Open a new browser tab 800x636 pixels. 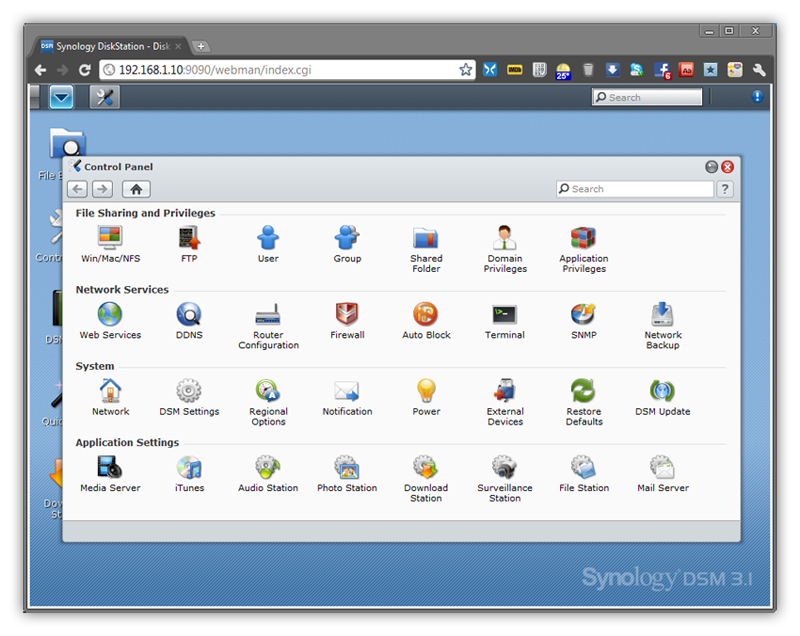pos(200,45)
